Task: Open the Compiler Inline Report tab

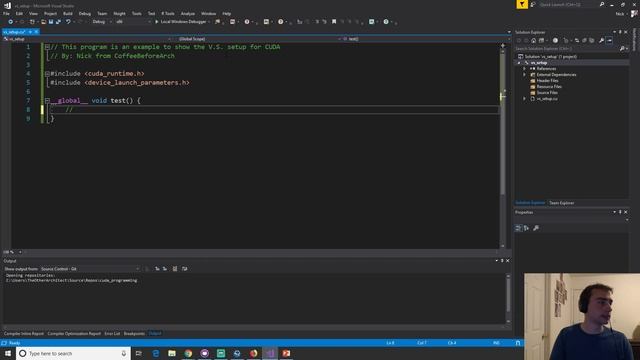Action: click(24, 334)
